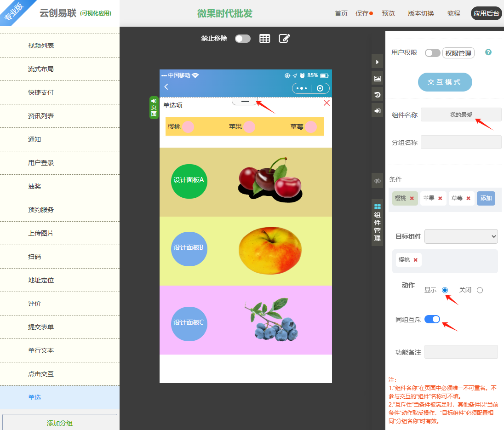Image resolution: width=504 pixels, height=430 pixels.
Task: Click the 分组名称 input field
Action: (x=461, y=142)
